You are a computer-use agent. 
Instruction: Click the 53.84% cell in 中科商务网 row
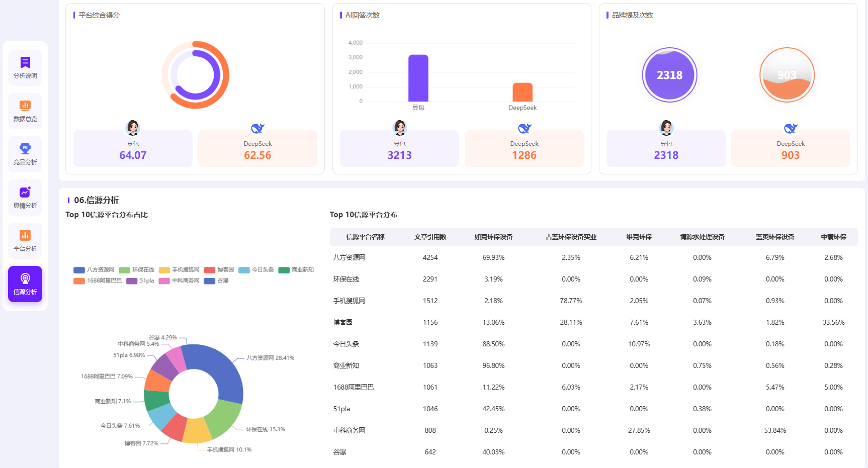coord(775,430)
